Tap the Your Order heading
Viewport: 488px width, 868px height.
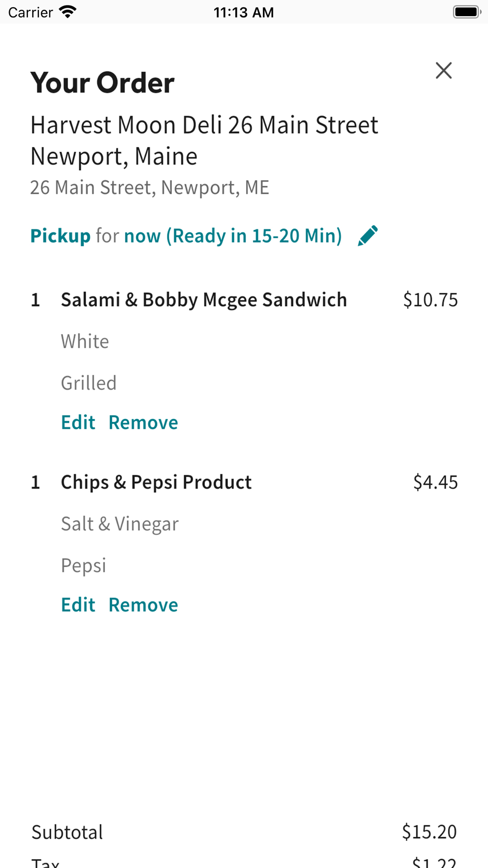tap(102, 83)
